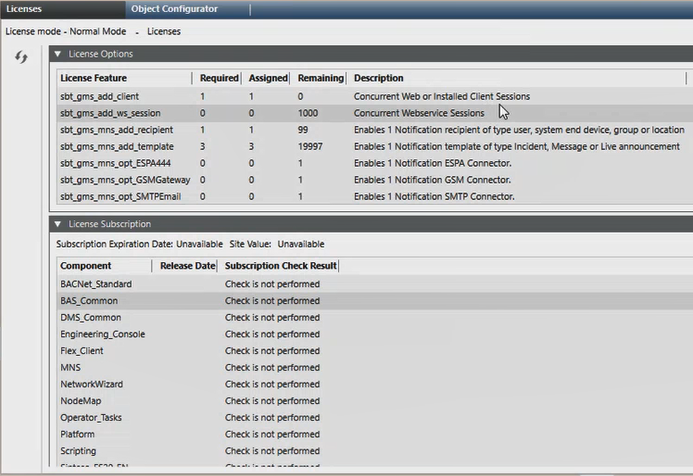
Task: Select the Engineering_Console component row
Action: 103,334
